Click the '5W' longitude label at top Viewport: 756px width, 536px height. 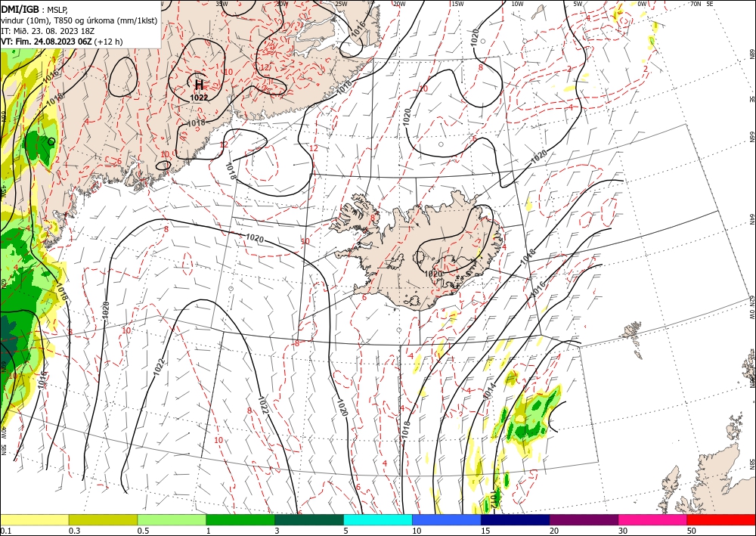[578, 4]
